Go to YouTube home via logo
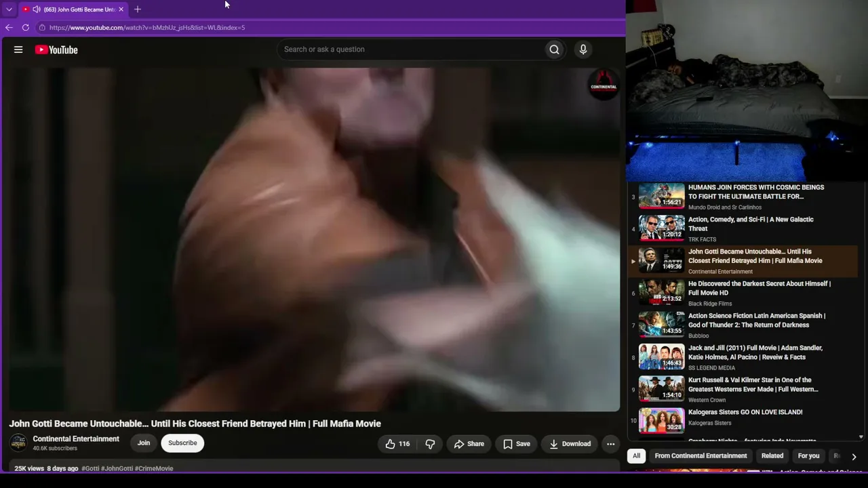The height and width of the screenshot is (488, 868). (x=56, y=49)
